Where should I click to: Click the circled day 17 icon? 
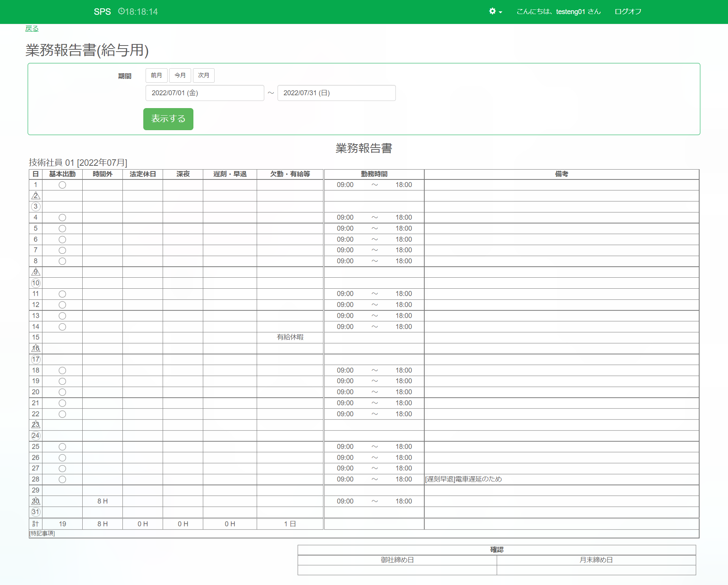[x=36, y=359]
